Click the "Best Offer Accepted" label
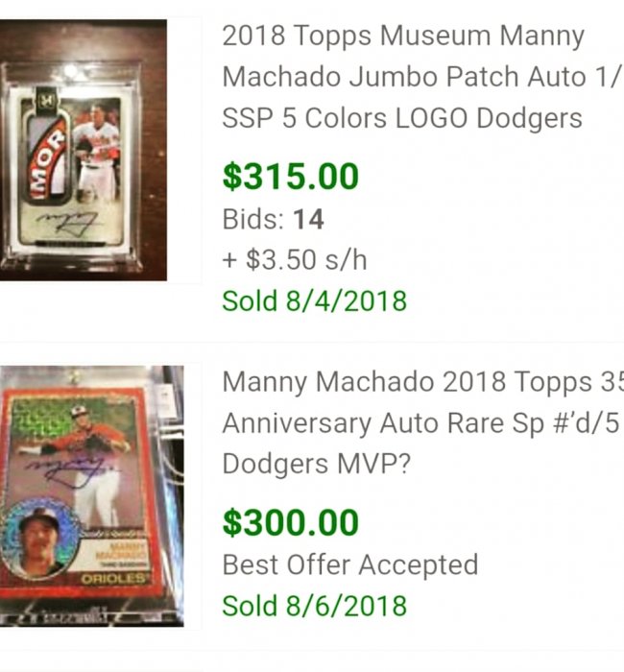Viewport: 624px width, 672px height. [350, 564]
